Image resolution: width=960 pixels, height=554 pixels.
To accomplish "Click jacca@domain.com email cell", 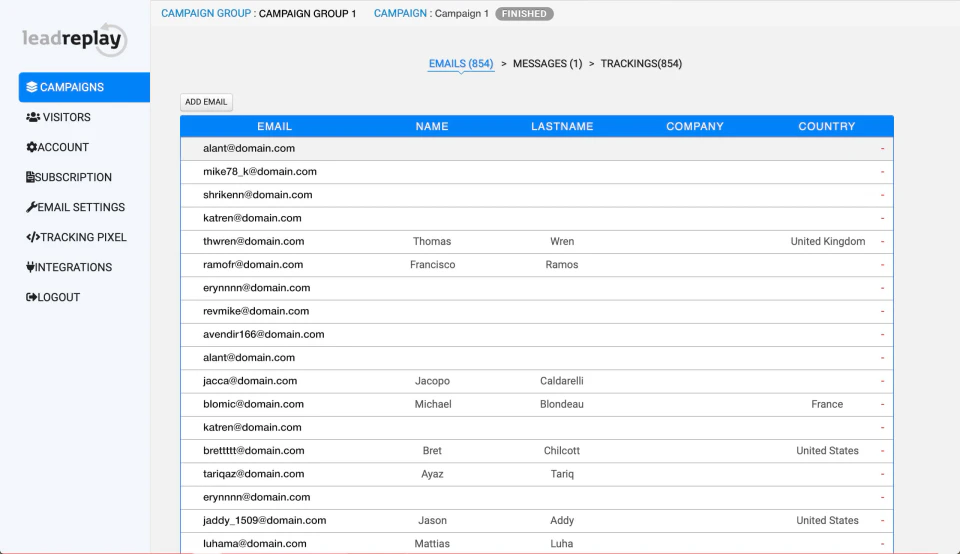I will [x=250, y=381].
